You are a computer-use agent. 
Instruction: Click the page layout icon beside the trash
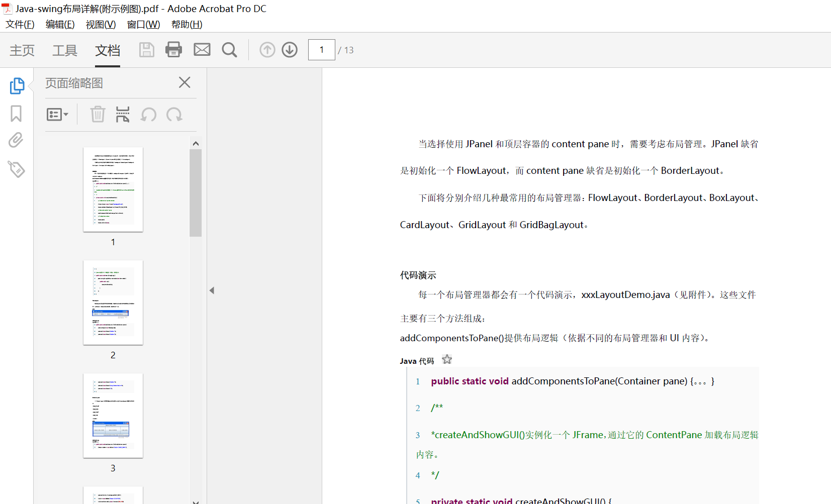click(x=123, y=114)
